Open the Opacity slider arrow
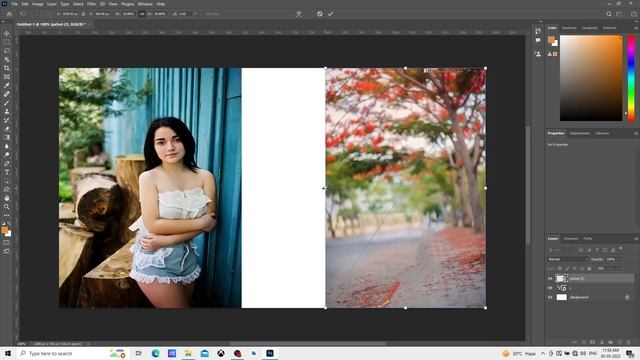 [619, 259]
